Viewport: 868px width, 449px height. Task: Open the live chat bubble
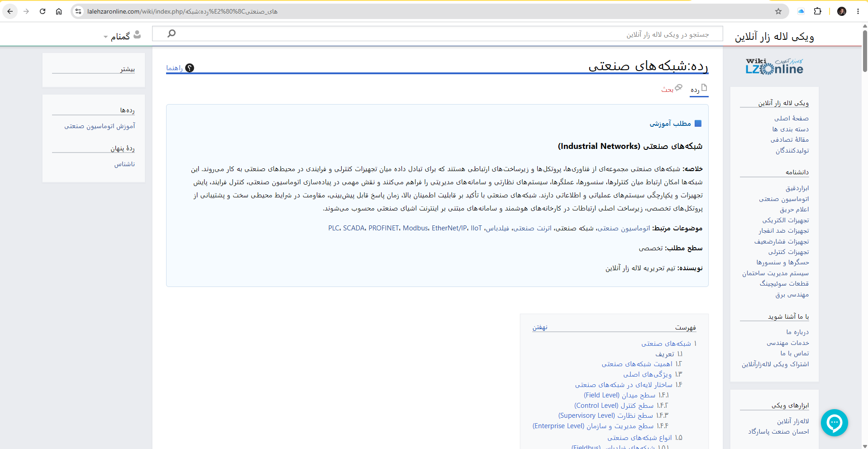[x=834, y=423]
